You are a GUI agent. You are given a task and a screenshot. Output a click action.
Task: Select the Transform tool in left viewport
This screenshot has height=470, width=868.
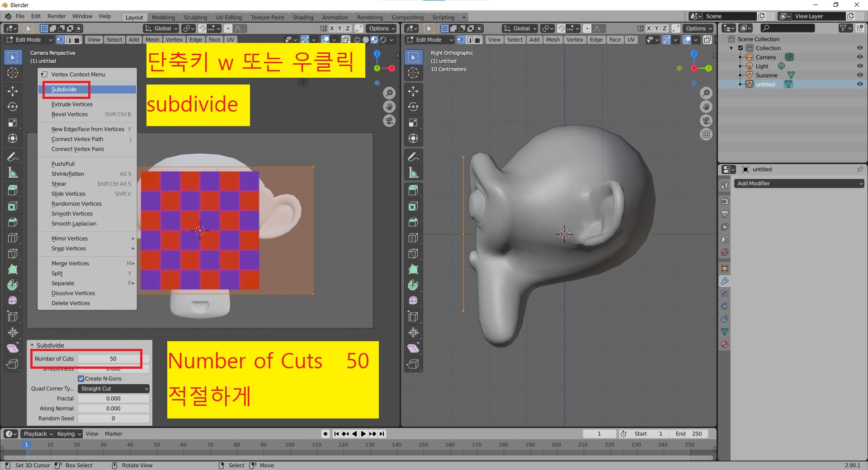(x=13, y=138)
